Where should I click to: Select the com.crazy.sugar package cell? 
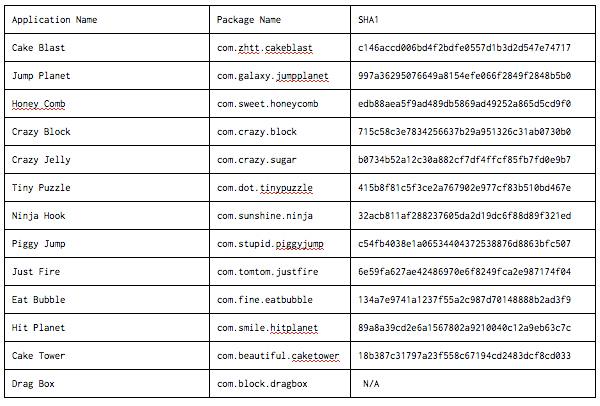pos(257,159)
